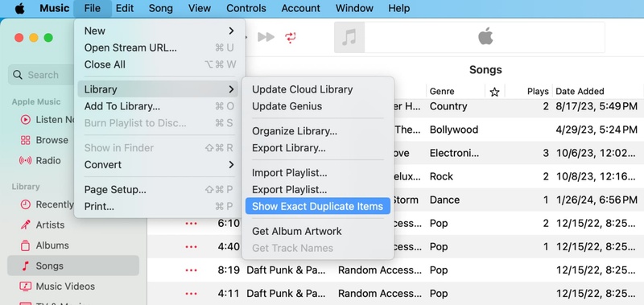This screenshot has height=305, width=644.
Task: Select Get Album Artwork
Action: click(x=317, y=231)
